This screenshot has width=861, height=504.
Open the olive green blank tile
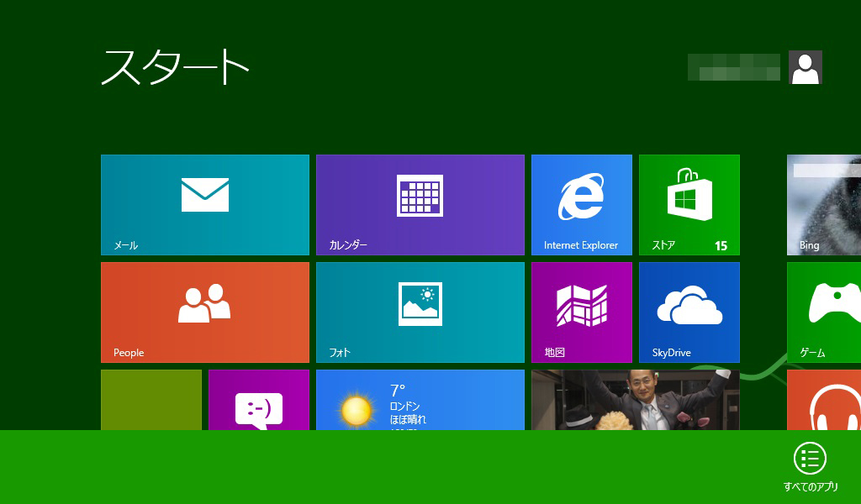(151, 400)
